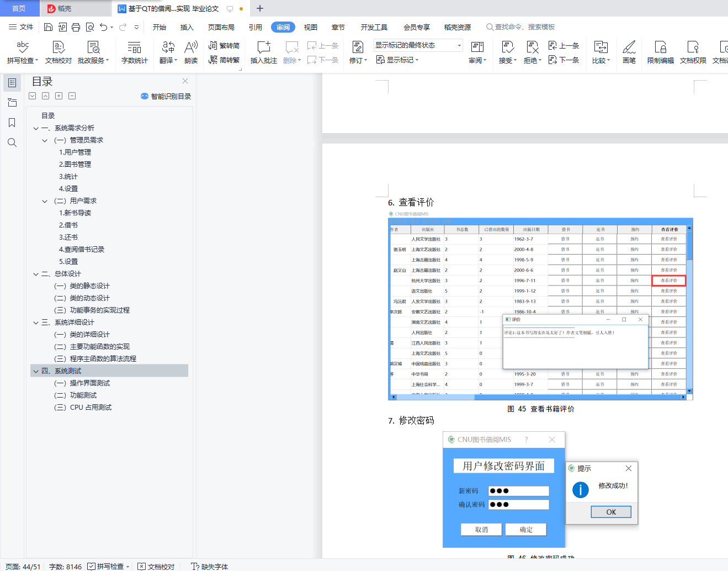Go to the 首页 home tab
Image resolution: width=728 pixels, height=571 pixels.
point(19,8)
